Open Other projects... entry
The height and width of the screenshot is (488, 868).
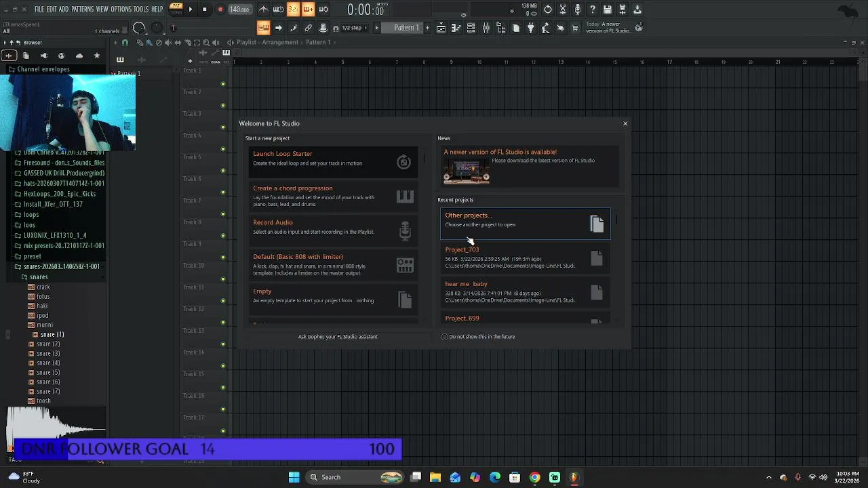pos(526,224)
